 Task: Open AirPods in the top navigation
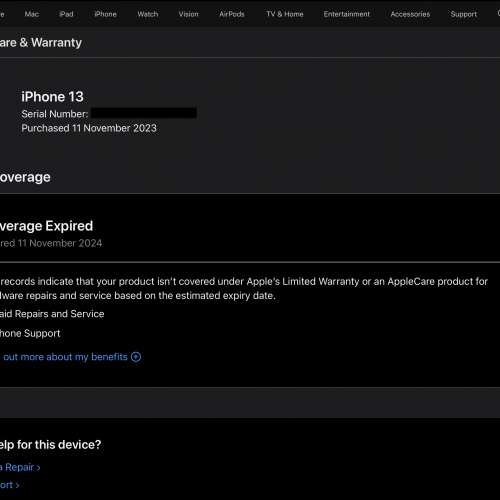click(232, 14)
